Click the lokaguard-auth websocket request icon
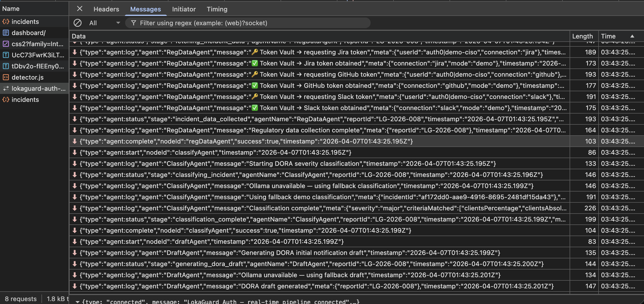The height and width of the screenshot is (304, 644). pos(6,89)
